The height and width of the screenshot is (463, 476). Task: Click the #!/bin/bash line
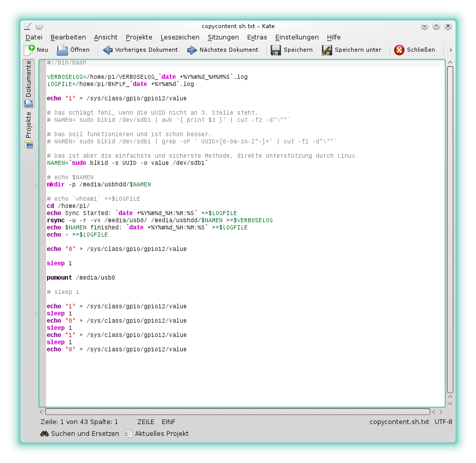[67, 62]
